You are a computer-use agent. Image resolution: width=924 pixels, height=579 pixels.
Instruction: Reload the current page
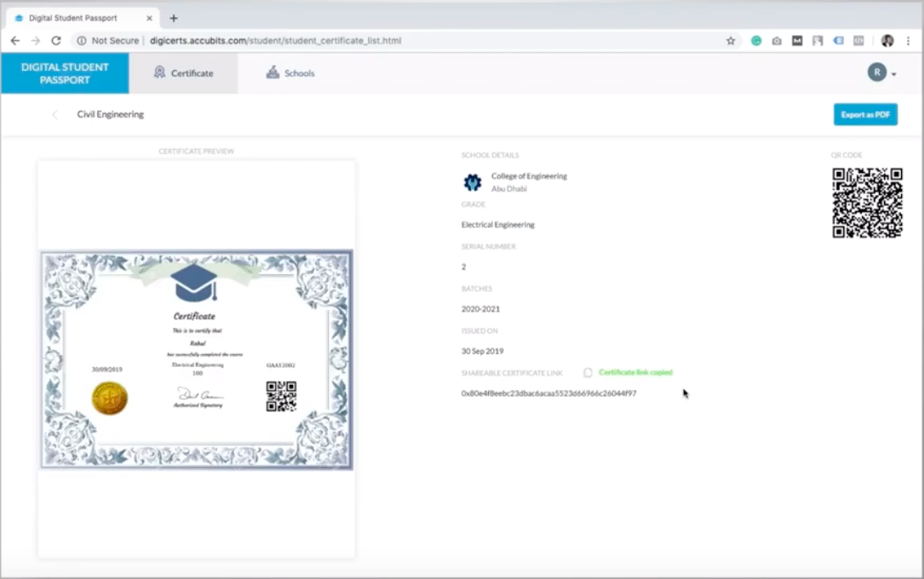[x=55, y=40]
